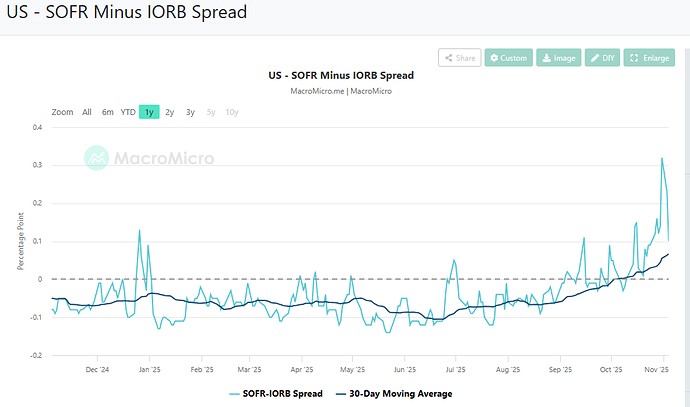
Task: Pick the 10y zoom range
Action: pyautogui.click(x=232, y=112)
